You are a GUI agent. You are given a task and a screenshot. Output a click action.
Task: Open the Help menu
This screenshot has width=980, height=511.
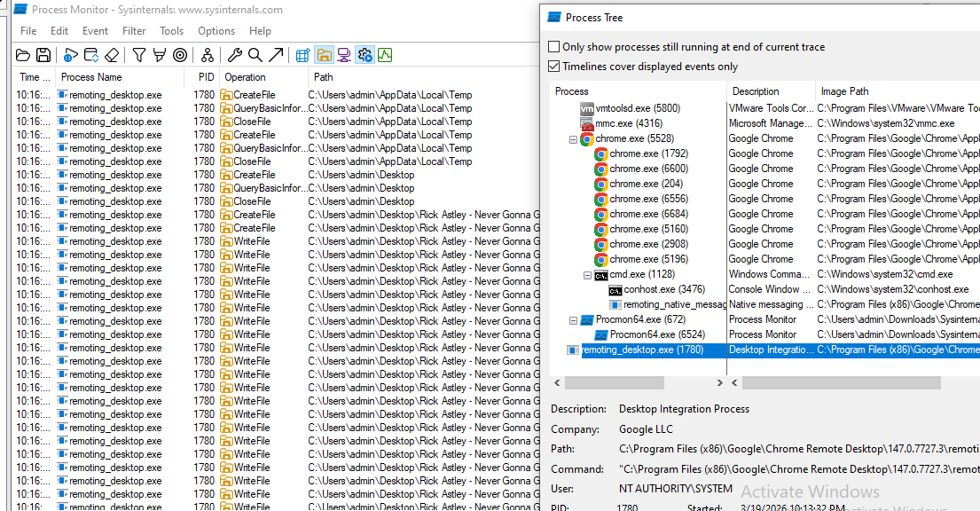pos(260,31)
